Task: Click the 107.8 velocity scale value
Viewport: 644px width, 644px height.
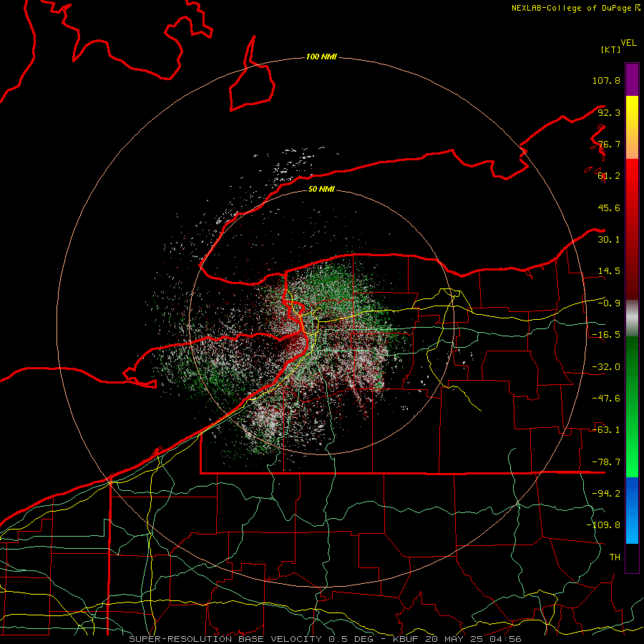Action: [x=606, y=80]
